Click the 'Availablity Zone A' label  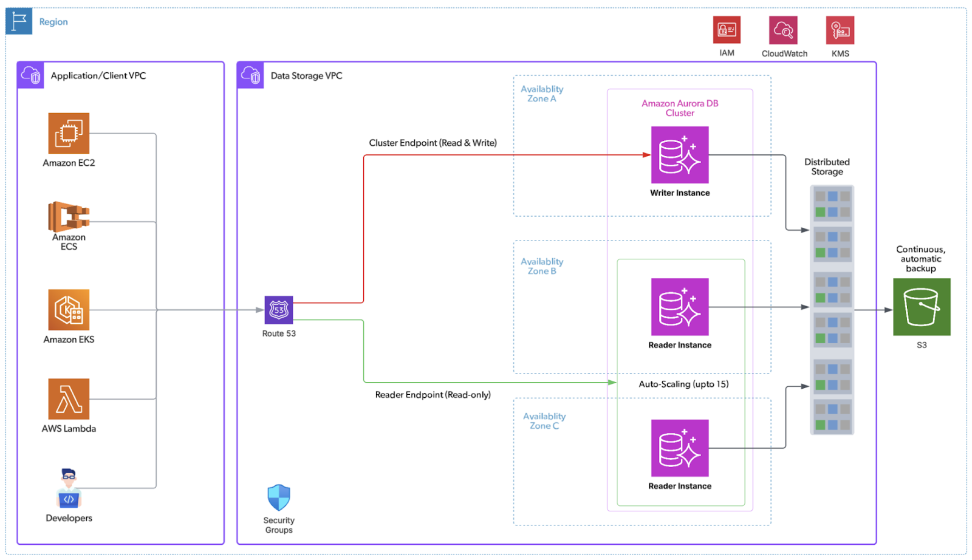click(x=542, y=94)
